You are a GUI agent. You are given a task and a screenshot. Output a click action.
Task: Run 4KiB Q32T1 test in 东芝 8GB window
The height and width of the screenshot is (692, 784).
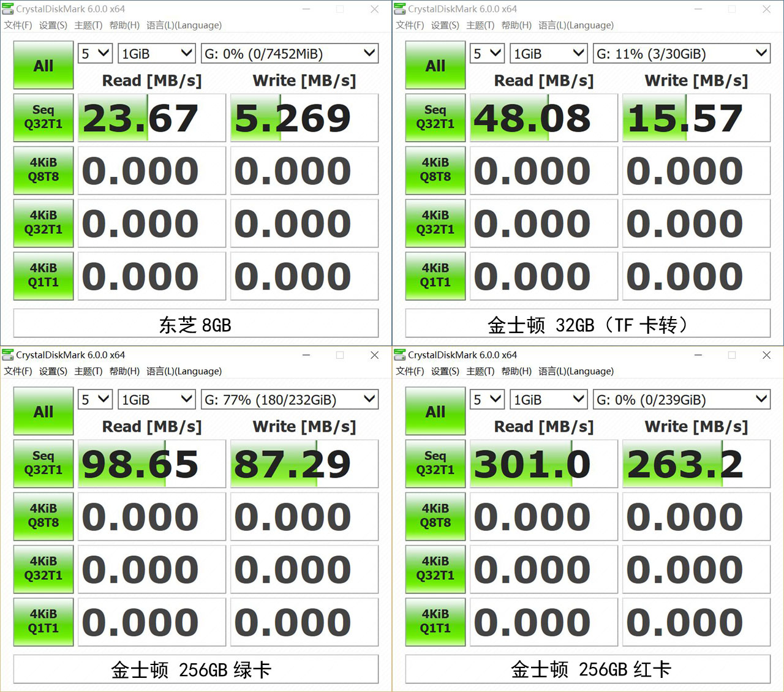point(43,223)
